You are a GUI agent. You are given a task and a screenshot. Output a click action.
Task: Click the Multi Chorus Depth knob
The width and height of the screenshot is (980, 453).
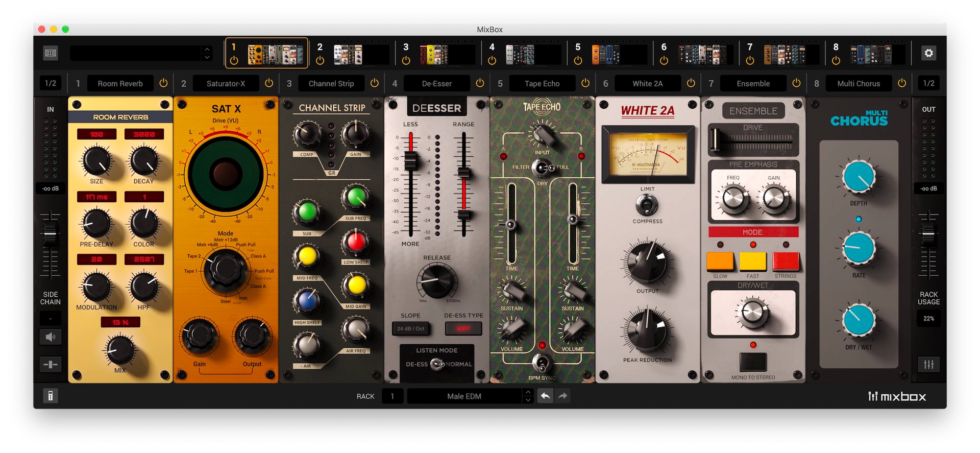tap(859, 177)
